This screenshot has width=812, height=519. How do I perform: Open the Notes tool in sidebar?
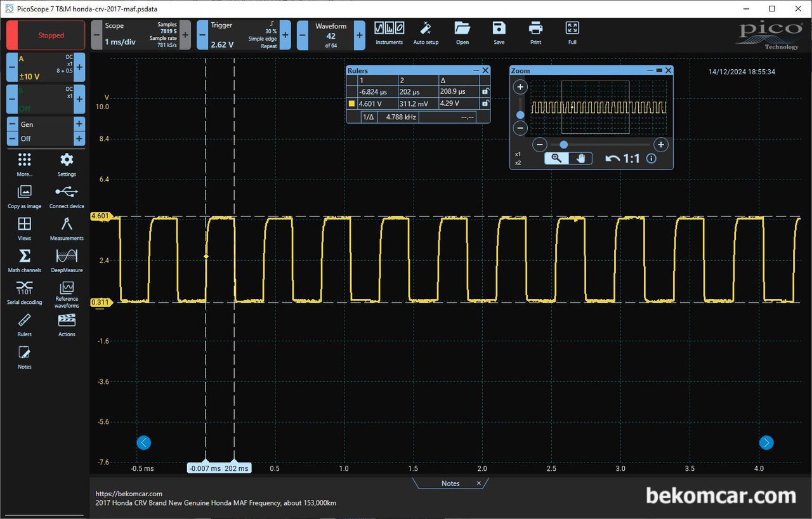point(24,357)
